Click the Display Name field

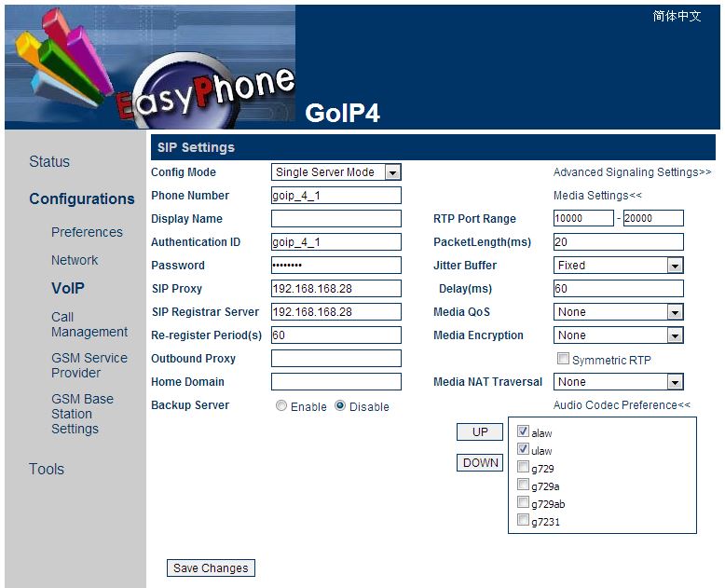pos(336,219)
